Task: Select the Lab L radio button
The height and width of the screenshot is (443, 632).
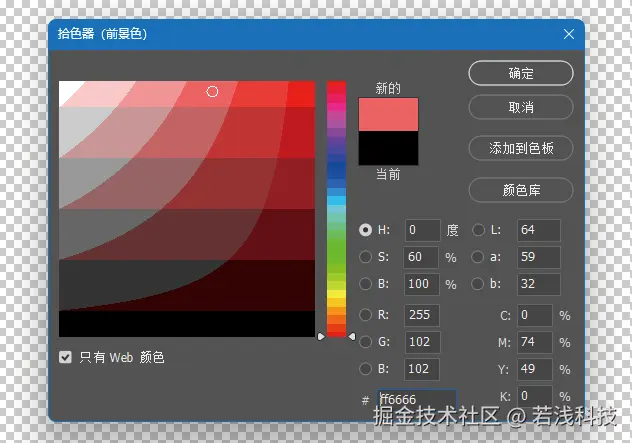Action: pos(478,230)
